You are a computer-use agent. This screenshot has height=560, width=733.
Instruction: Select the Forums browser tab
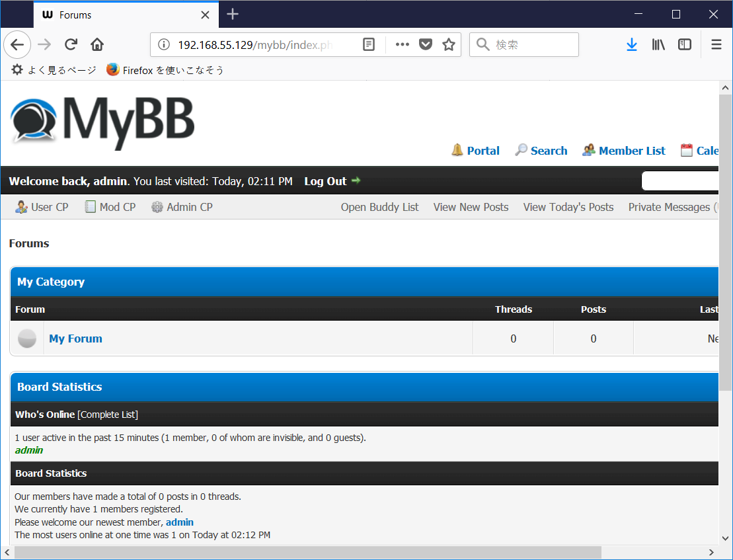(x=126, y=15)
